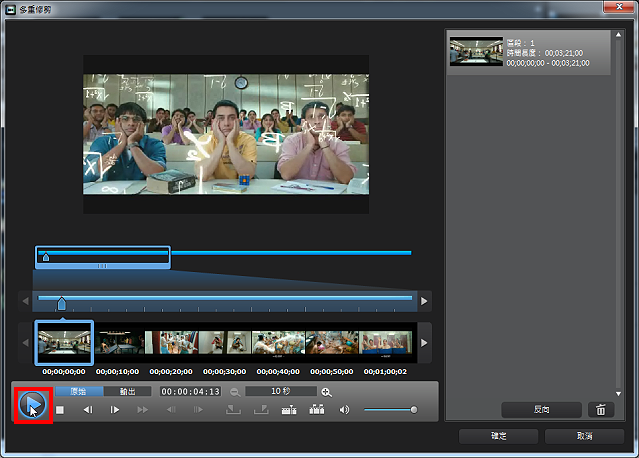Click the scene detection icon
Image resolution: width=639 pixels, height=458 pixels.
click(x=289, y=410)
